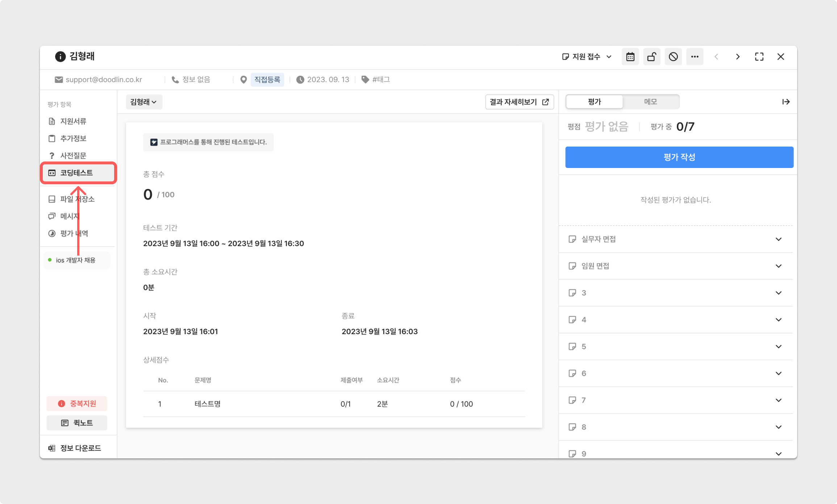Open the 김형래 applicant dropdown
The width and height of the screenshot is (837, 504).
(143, 102)
